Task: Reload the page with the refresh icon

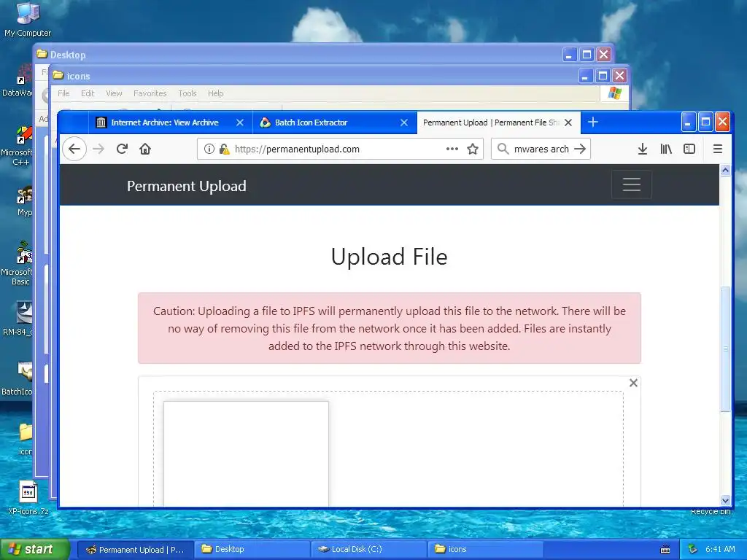Action: pos(122,149)
